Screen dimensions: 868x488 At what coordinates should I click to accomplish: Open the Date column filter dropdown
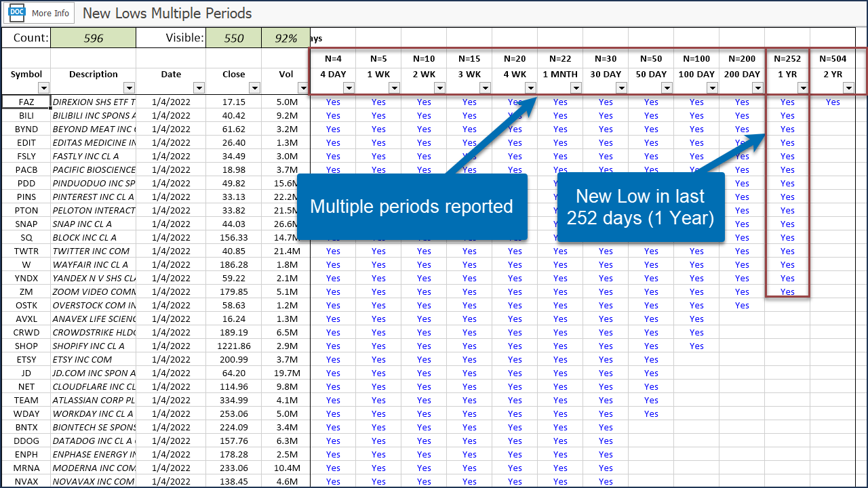pos(199,87)
